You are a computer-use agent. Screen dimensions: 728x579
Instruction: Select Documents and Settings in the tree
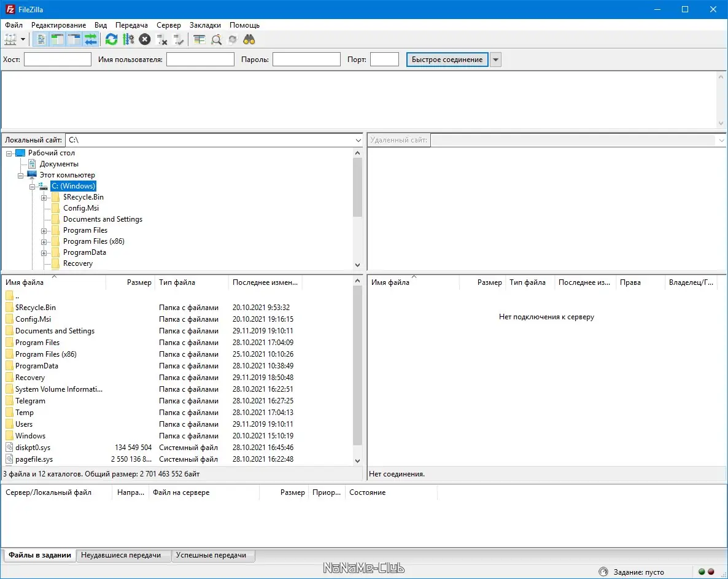[103, 219]
